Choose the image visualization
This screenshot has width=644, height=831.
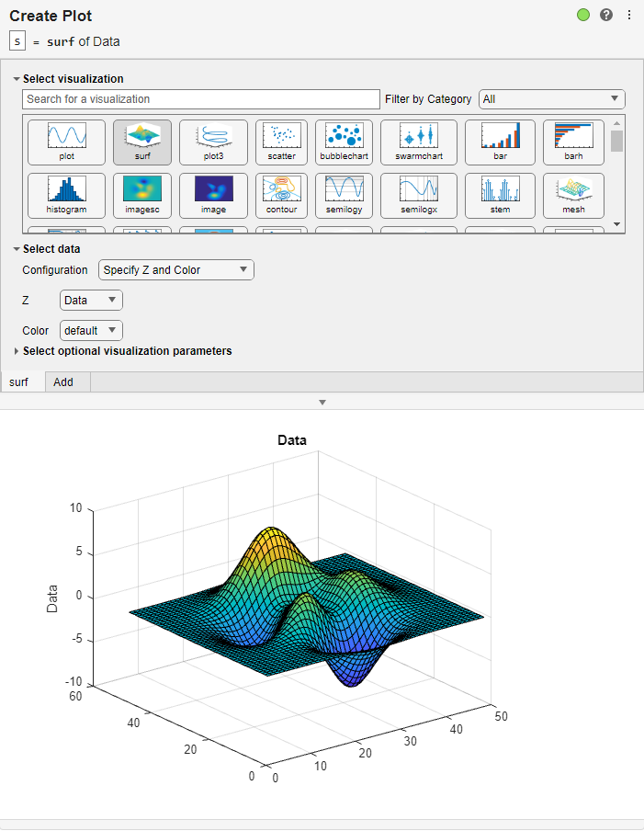[x=213, y=196]
